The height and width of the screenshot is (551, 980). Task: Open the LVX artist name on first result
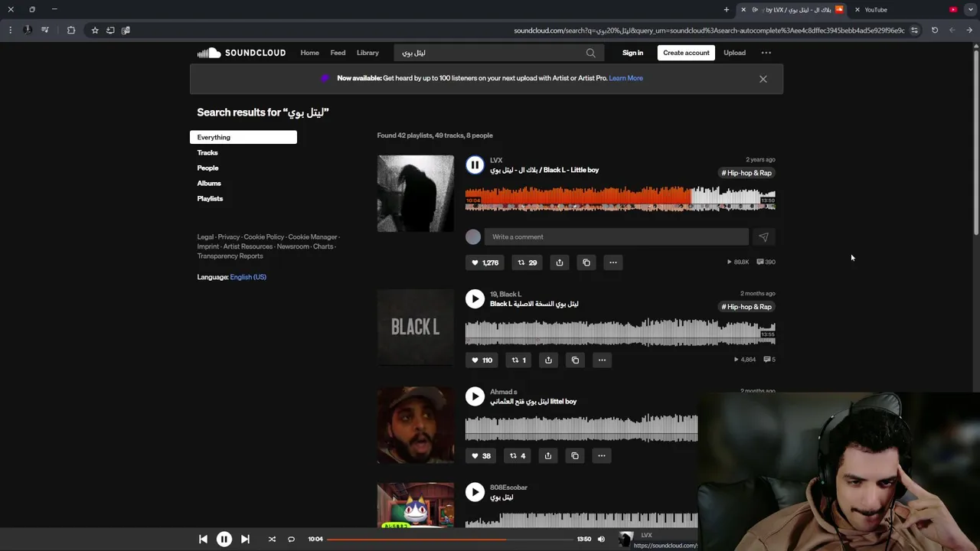(496, 160)
